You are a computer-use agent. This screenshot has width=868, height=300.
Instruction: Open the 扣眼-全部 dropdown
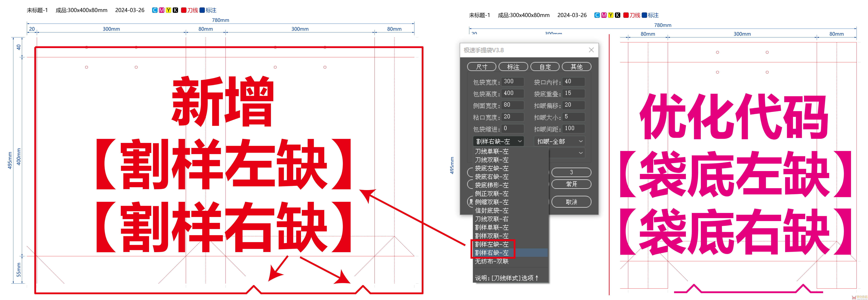click(559, 141)
